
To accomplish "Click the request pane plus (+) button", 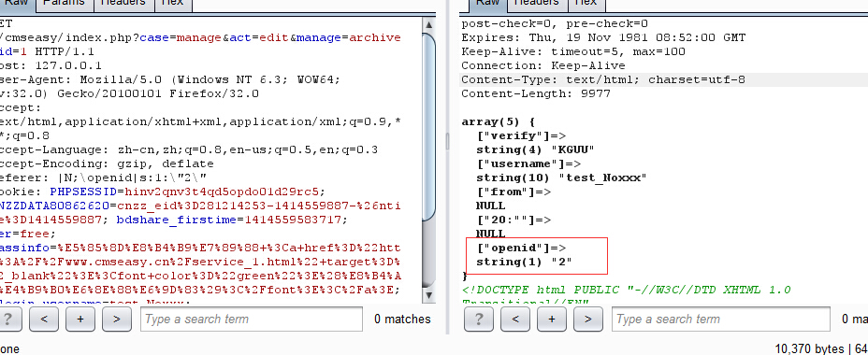I will 80,319.
